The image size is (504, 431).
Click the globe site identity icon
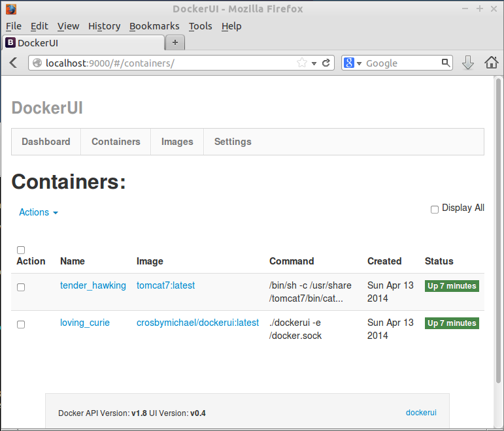[37, 63]
